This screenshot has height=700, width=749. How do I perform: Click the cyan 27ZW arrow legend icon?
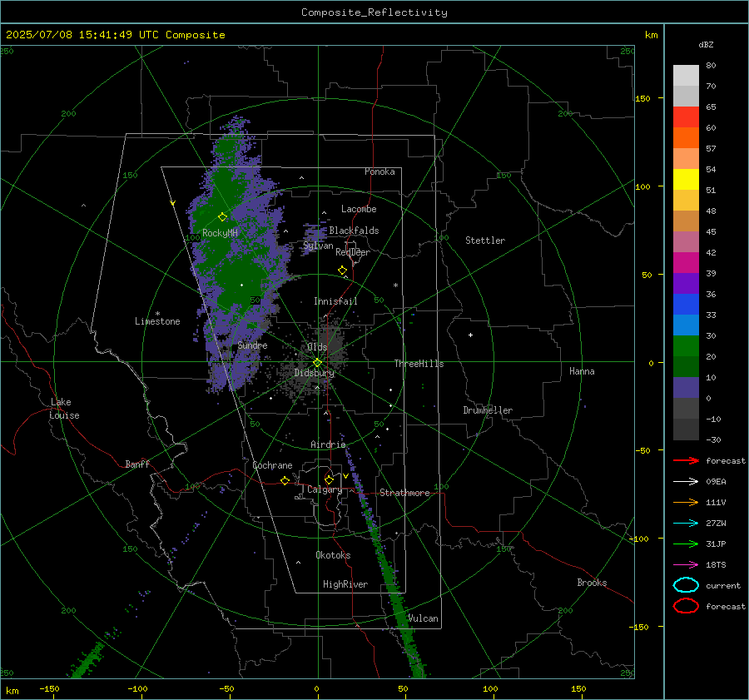pos(686,523)
